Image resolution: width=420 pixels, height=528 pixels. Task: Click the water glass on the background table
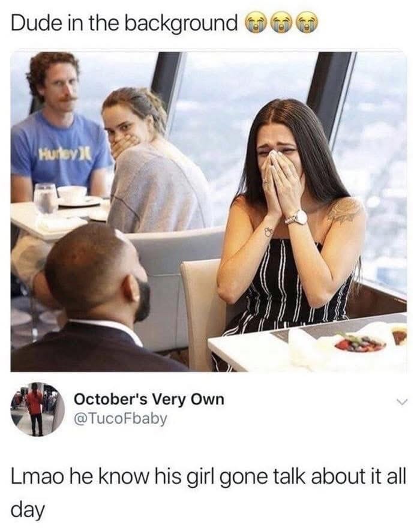coord(46,199)
